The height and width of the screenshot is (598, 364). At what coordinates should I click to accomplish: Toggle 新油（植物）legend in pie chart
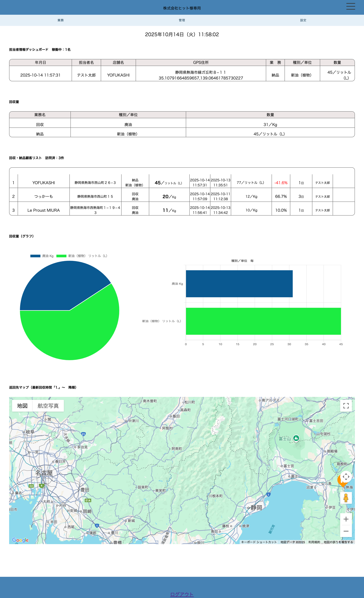[82, 256]
